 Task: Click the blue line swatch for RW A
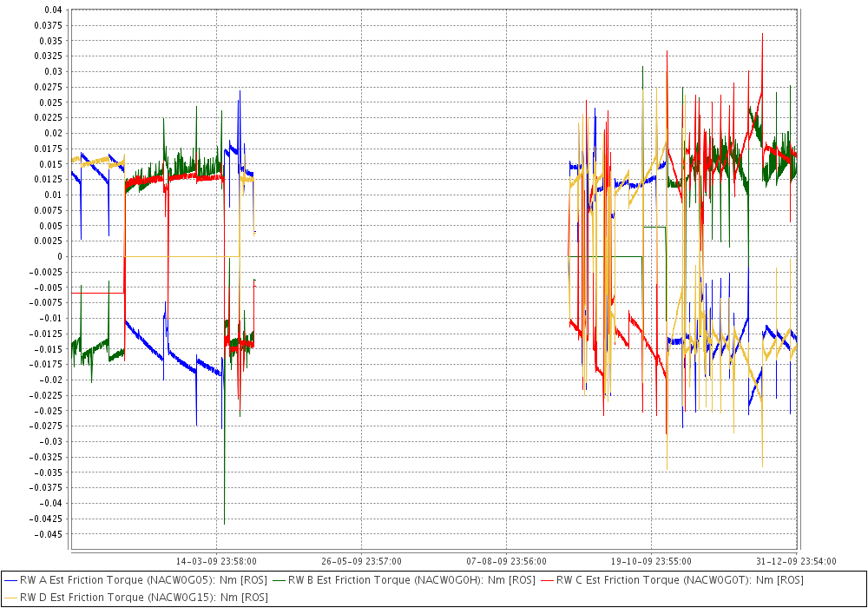pos(10,580)
